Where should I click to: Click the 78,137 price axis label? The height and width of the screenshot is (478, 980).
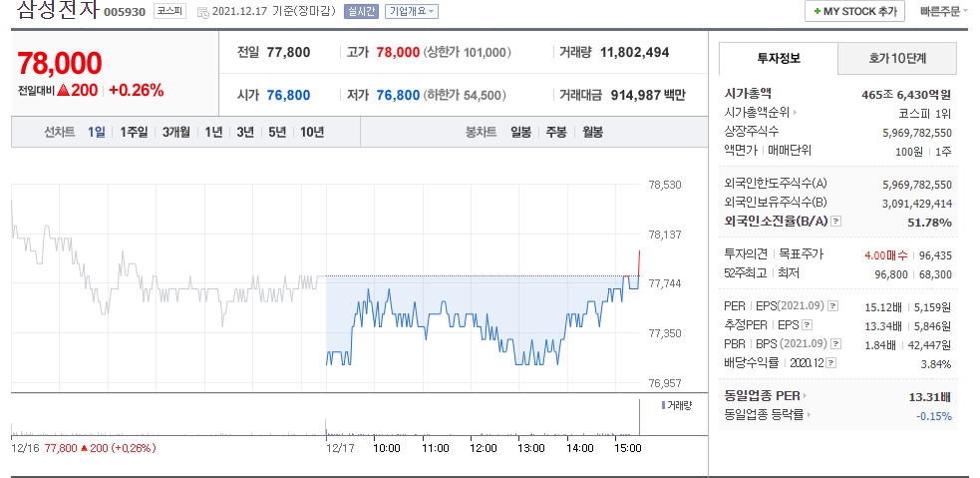[x=665, y=235]
